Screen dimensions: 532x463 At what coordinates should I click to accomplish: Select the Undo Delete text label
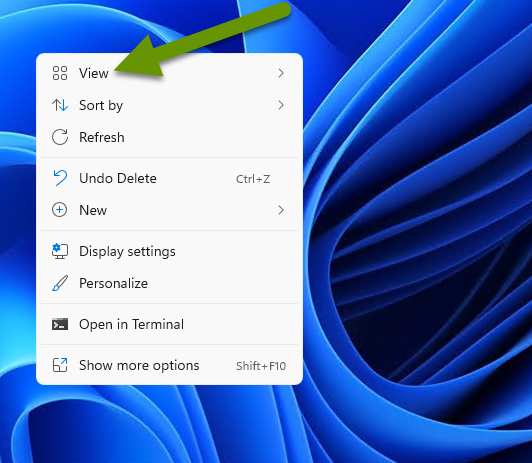[x=118, y=178]
